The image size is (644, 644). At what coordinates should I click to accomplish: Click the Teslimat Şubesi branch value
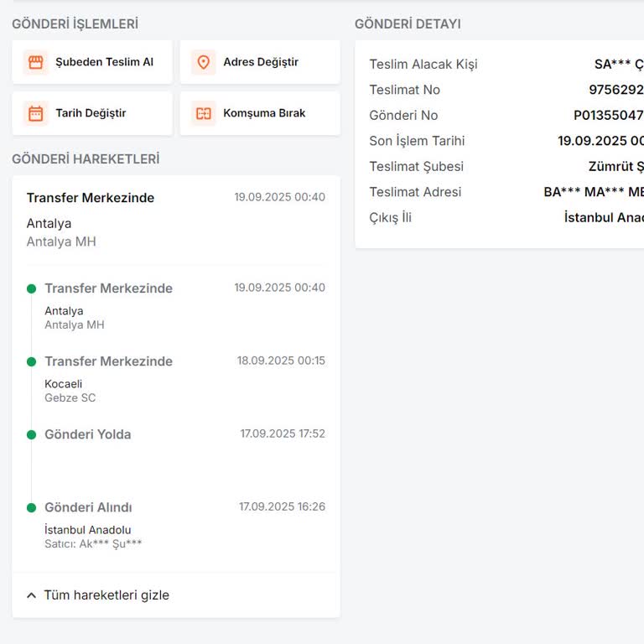pos(615,167)
